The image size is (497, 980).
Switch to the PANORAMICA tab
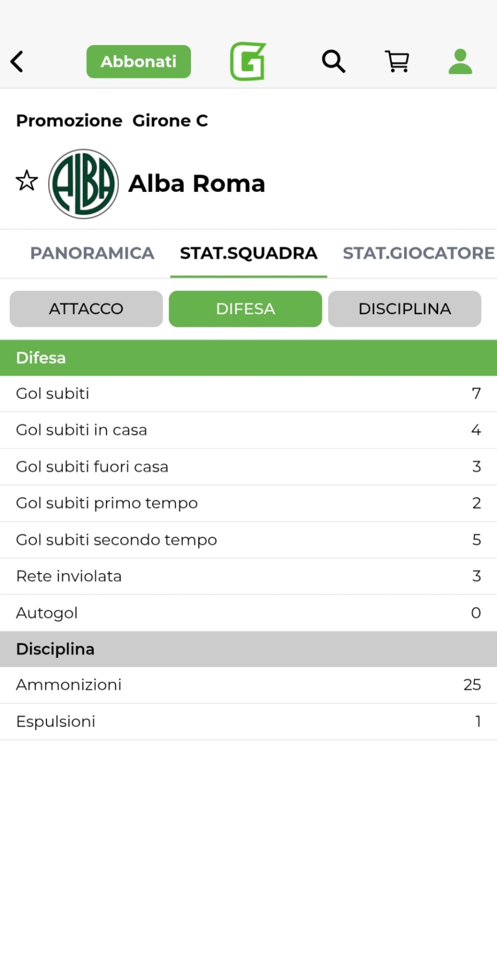(x=92, y=253)
